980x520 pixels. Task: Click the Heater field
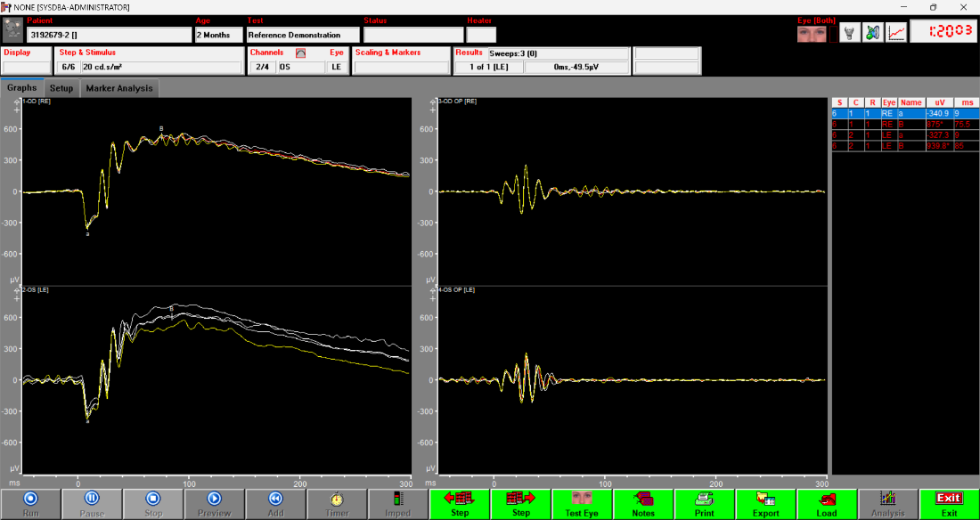click(x=481, y=35)
